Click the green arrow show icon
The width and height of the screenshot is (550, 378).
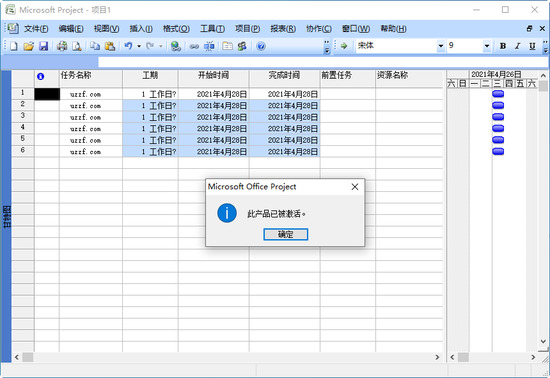pyautogui.click(x=344, y=46)
